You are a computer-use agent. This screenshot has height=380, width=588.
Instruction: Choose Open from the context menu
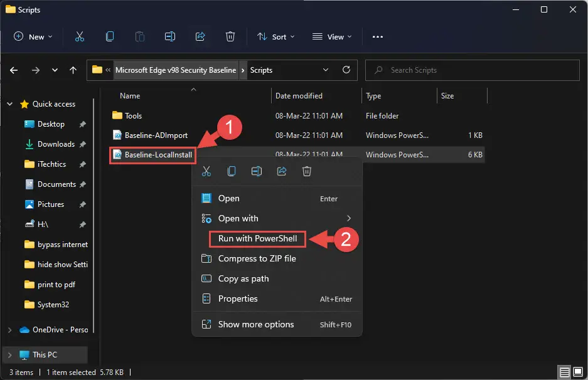click(277, 198)
